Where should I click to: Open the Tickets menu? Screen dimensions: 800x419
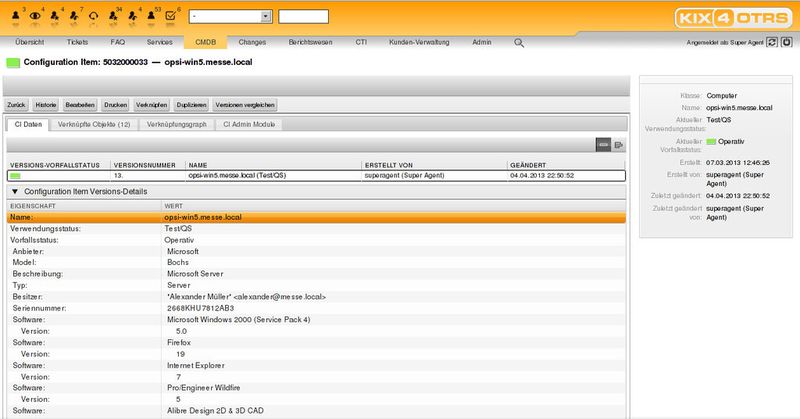[x=77, y=42]
